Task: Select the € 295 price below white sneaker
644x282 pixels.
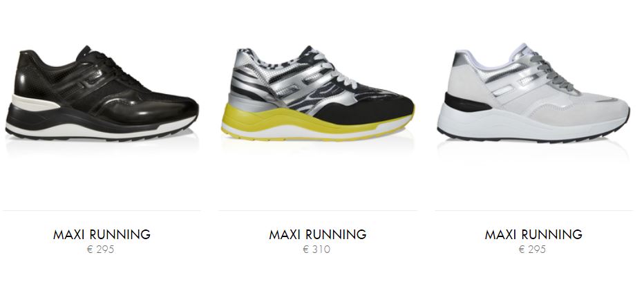Action: point(532,249)
